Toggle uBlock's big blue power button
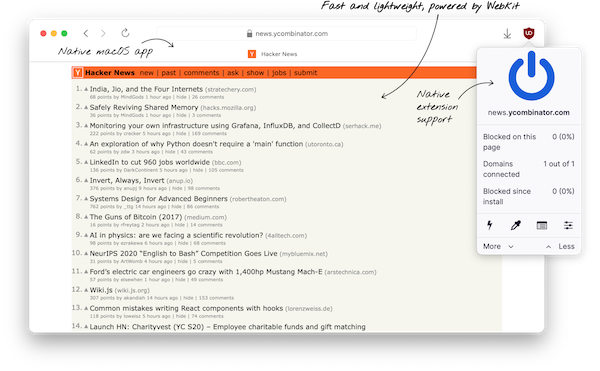This screenshot has height=371, width=600. (x=531, y=76)
